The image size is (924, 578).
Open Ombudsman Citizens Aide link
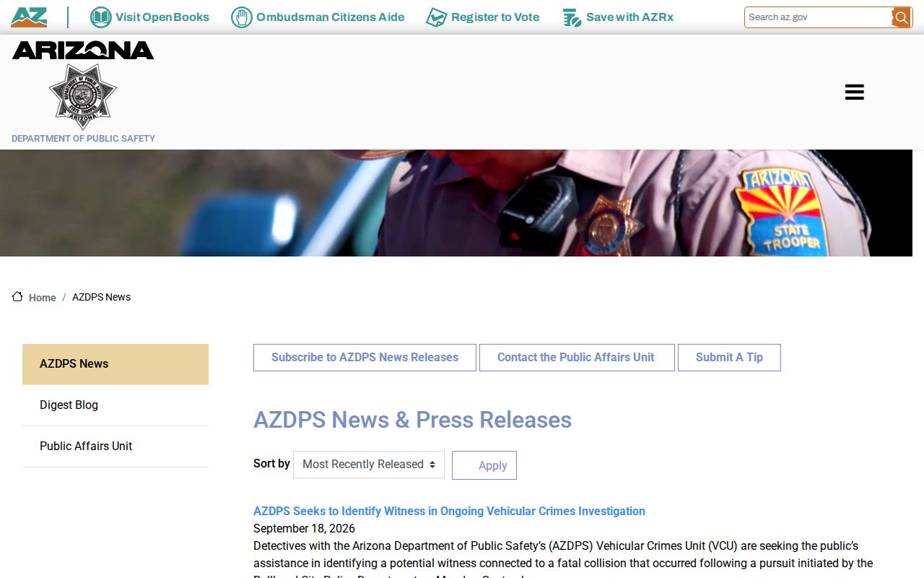(x=331, y=17)
